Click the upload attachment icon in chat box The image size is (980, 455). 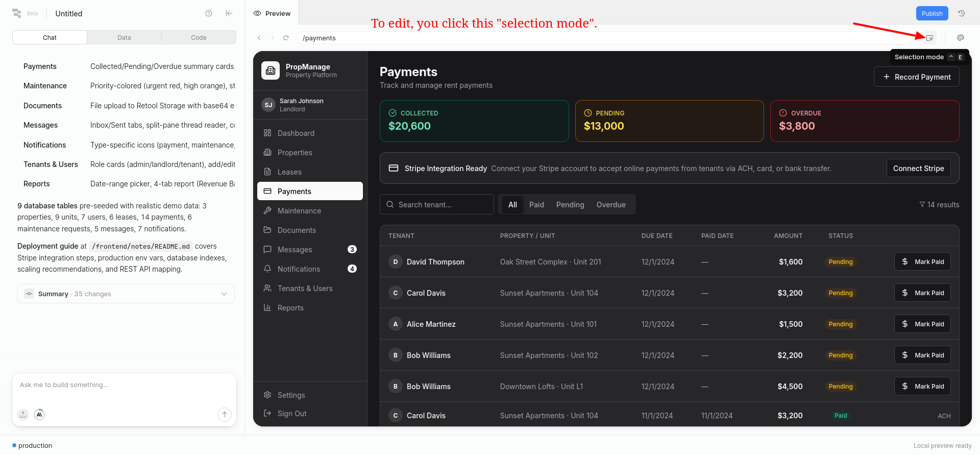[23, 415]
